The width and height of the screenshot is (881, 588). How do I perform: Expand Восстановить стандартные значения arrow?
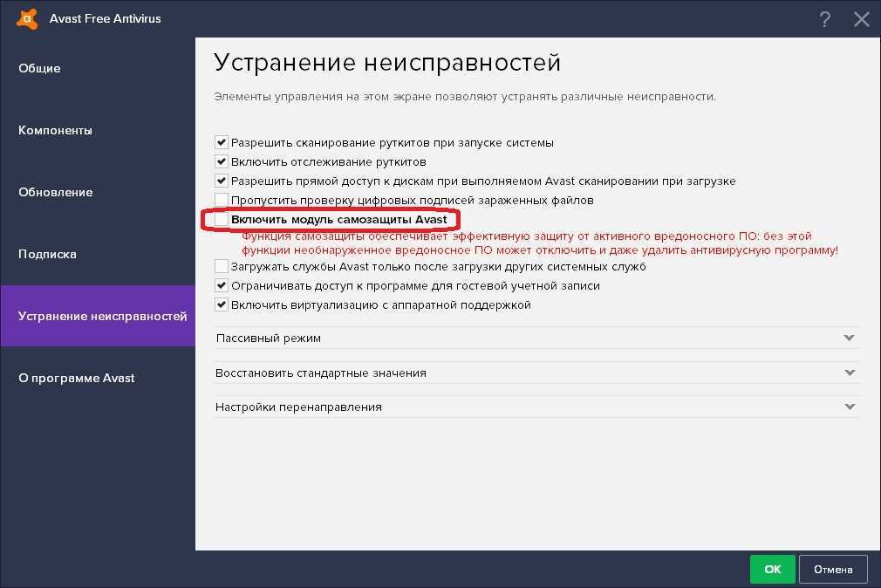point(850,373)
